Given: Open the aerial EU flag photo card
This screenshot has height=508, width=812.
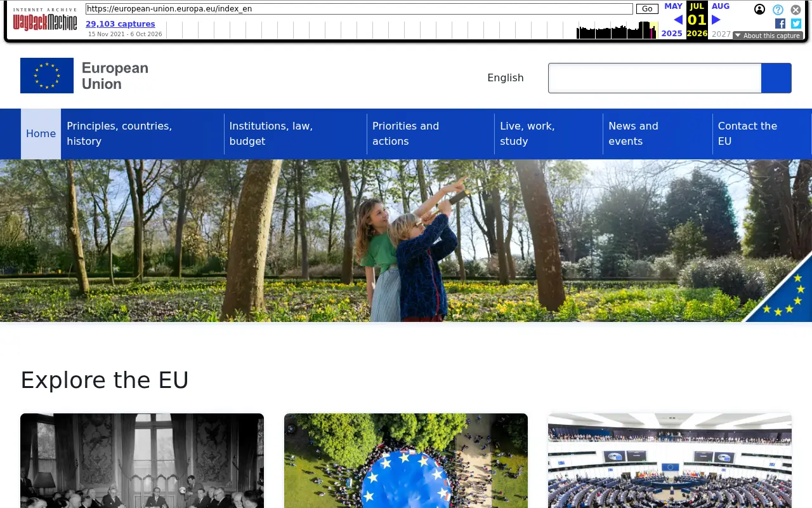Looking at the screenshot, I should click(406, 460).
